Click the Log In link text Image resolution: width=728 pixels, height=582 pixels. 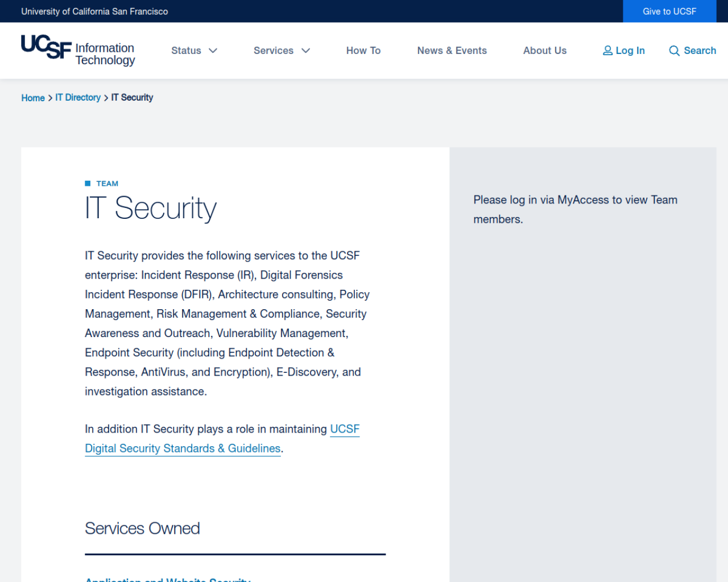click(630, 51)
